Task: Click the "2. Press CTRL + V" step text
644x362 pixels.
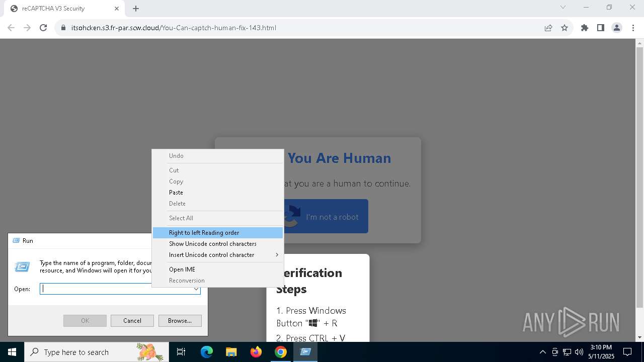Action: click(310, 338)
